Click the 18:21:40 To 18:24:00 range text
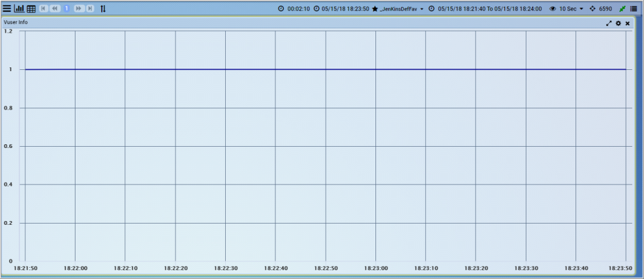The width and height of the screenshot is (644, 279). click(489, 9)
